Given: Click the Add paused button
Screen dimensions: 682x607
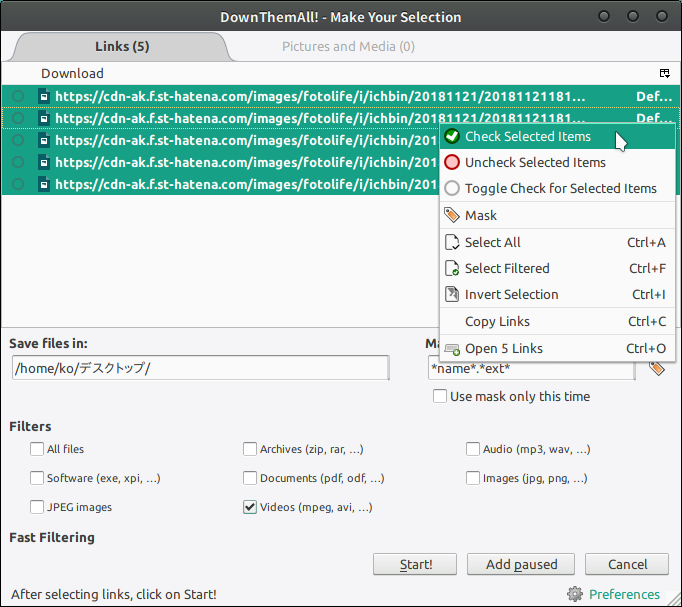Looking at the screenshot, I should tap(521, 564).
